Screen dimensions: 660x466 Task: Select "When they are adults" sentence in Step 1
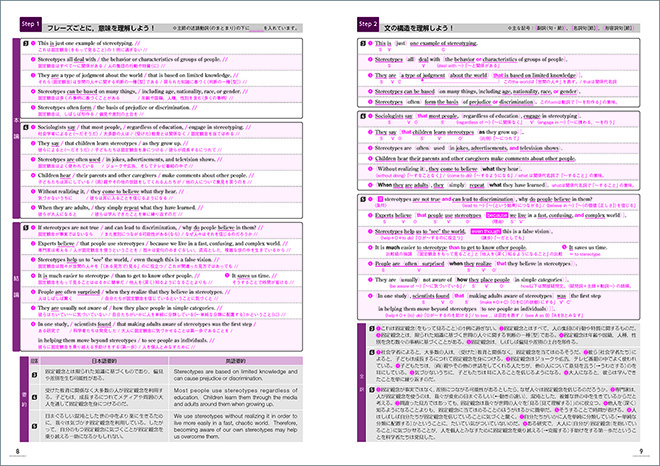120,208
